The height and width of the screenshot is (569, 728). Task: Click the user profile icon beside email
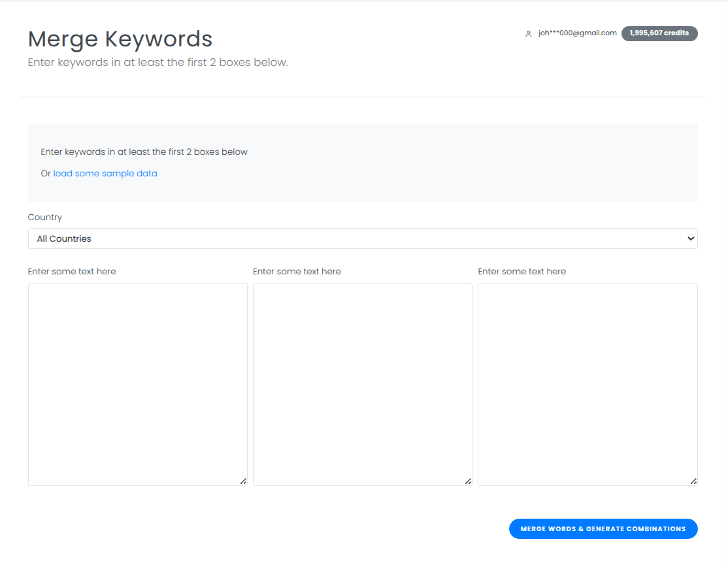529,34
